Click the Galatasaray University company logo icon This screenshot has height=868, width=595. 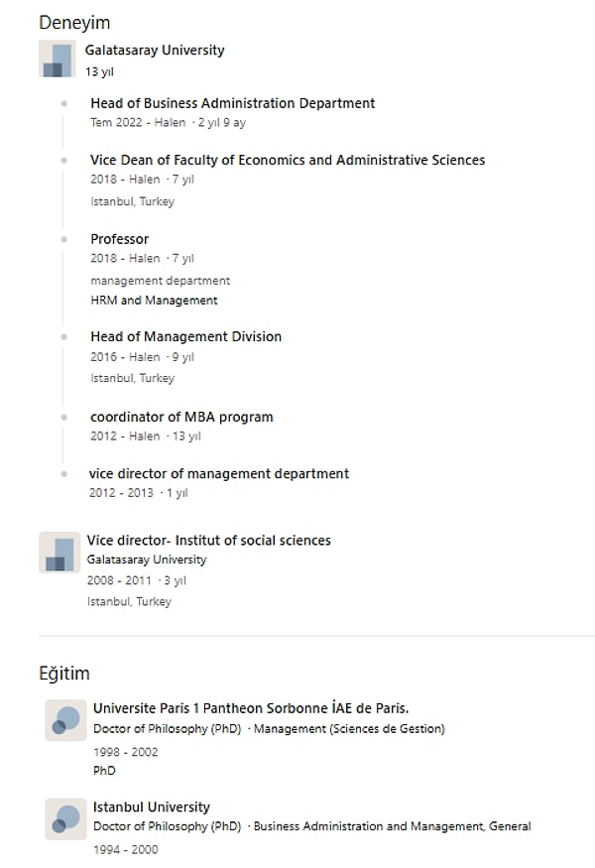pos(57,59)
